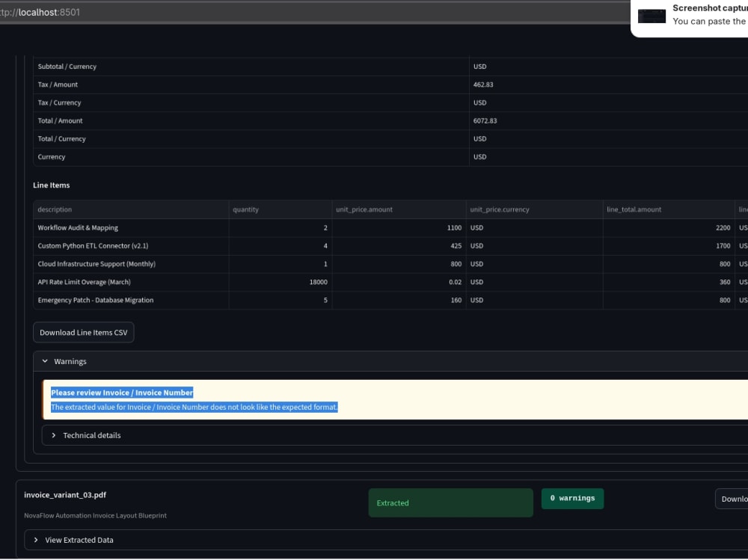Click the line total value 360
The image size is (748, 560).
pos(725,282)
